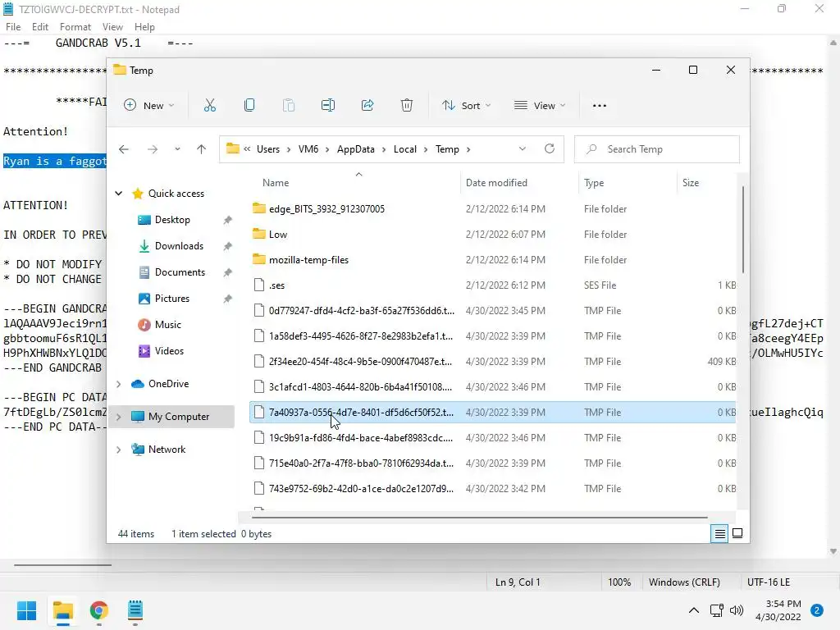The image size is (840, 630).
Task: Open the Sort dropdown
Action: 466,106
